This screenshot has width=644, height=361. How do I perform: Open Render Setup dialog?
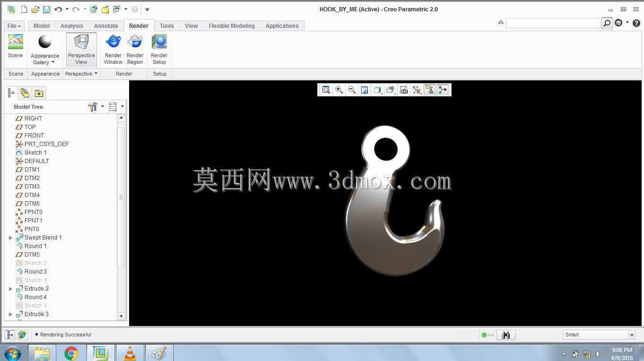[159, 50]
